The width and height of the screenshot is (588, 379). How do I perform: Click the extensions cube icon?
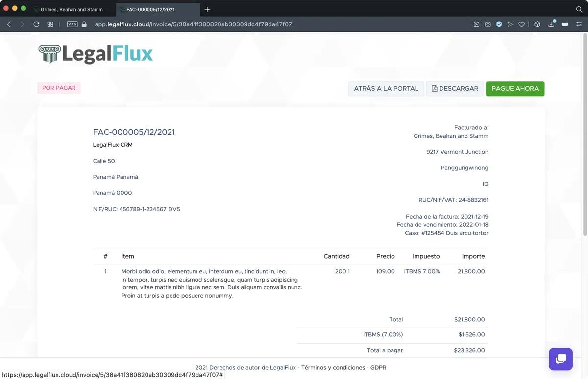pos(537,24)
